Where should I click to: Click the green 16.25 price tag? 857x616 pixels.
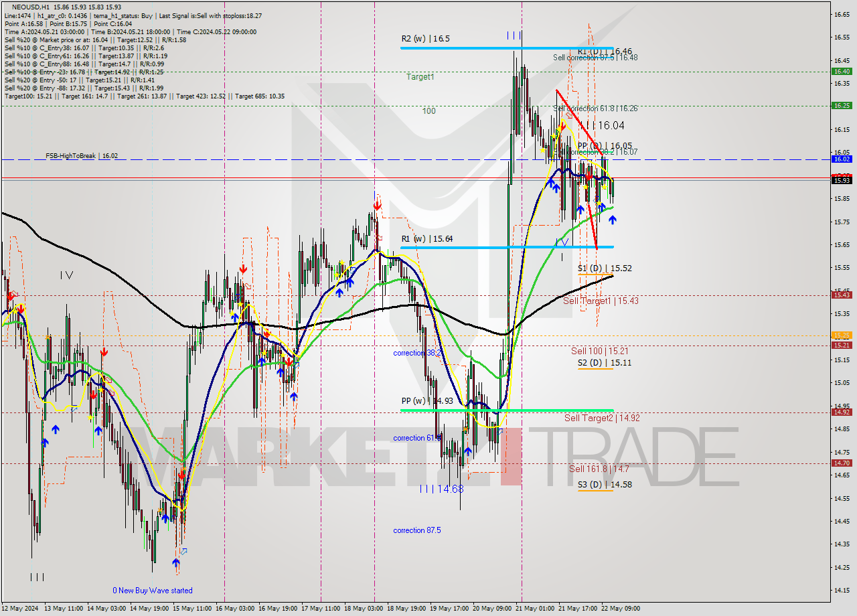point(842,105)
